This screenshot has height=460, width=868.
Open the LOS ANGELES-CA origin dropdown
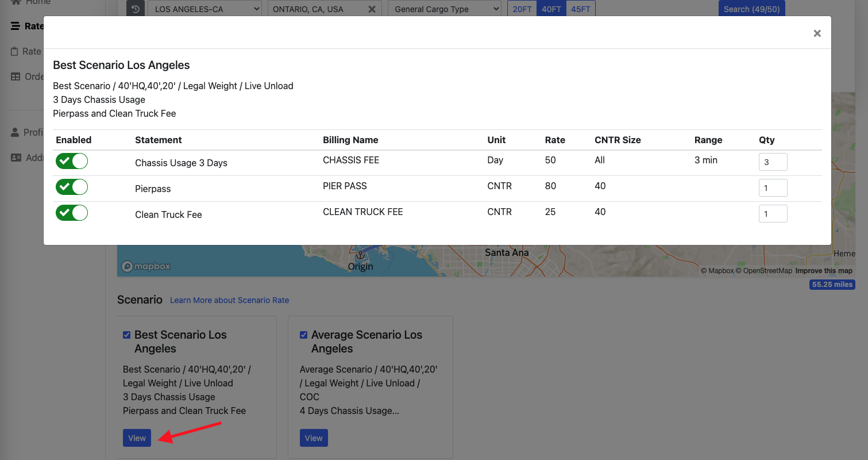pos(205,9)
